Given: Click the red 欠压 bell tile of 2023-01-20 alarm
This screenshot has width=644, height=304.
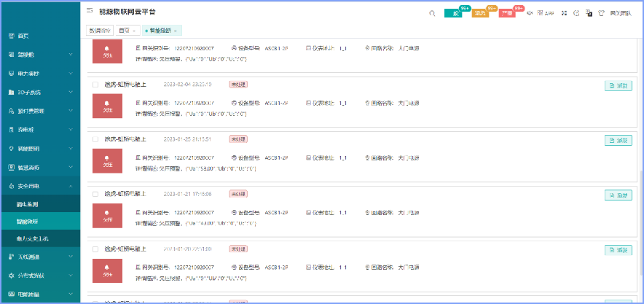Looking at the screenshot, I should point(107,270).
